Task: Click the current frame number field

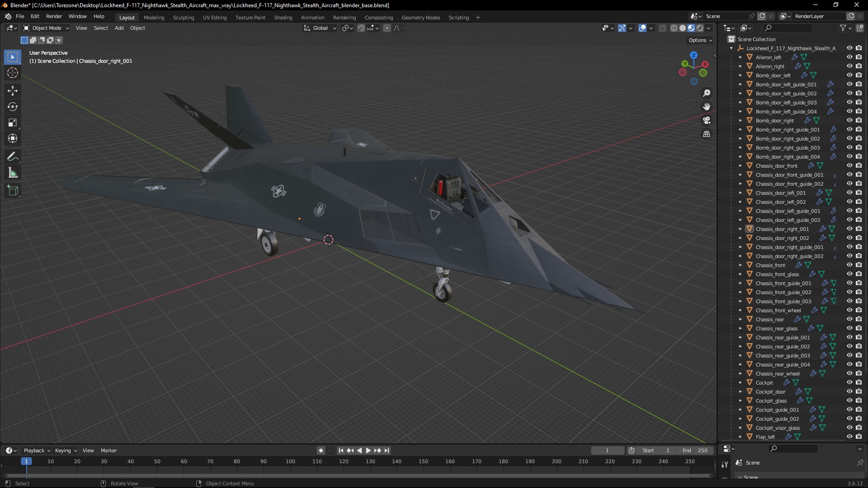Action: pos(607,450)
